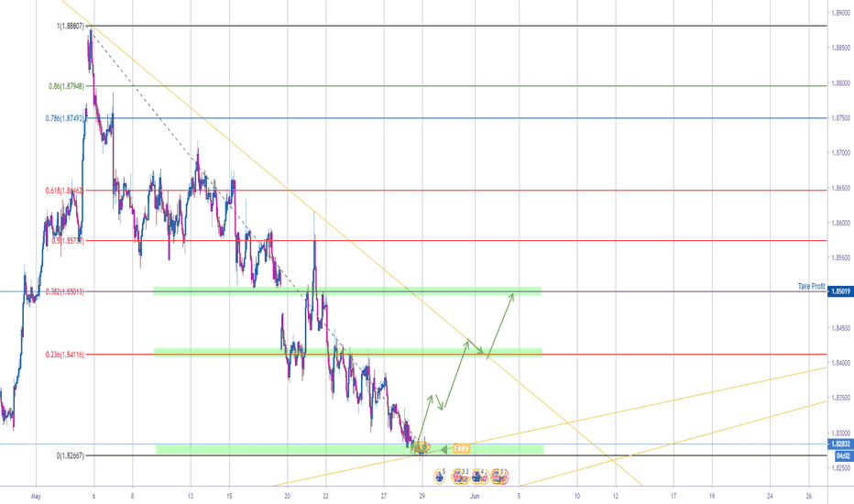Click date 26 on the time axis

tap(808, 497)
